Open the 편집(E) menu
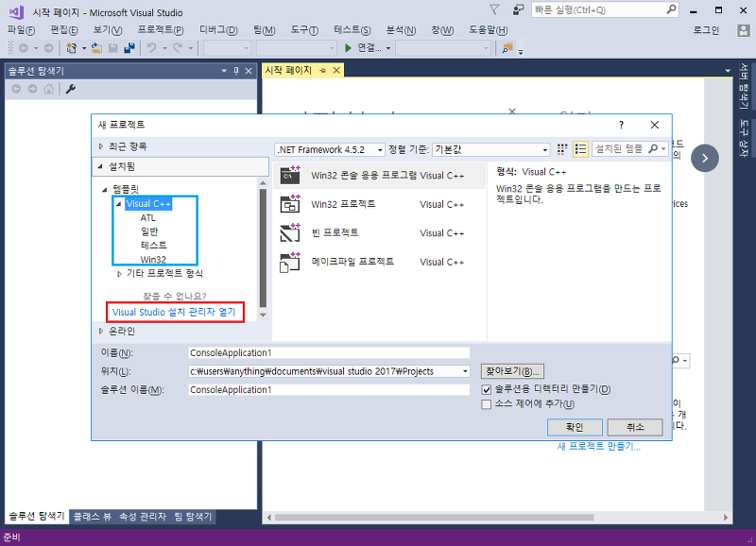756x546 pixels. tap(64, 30)
